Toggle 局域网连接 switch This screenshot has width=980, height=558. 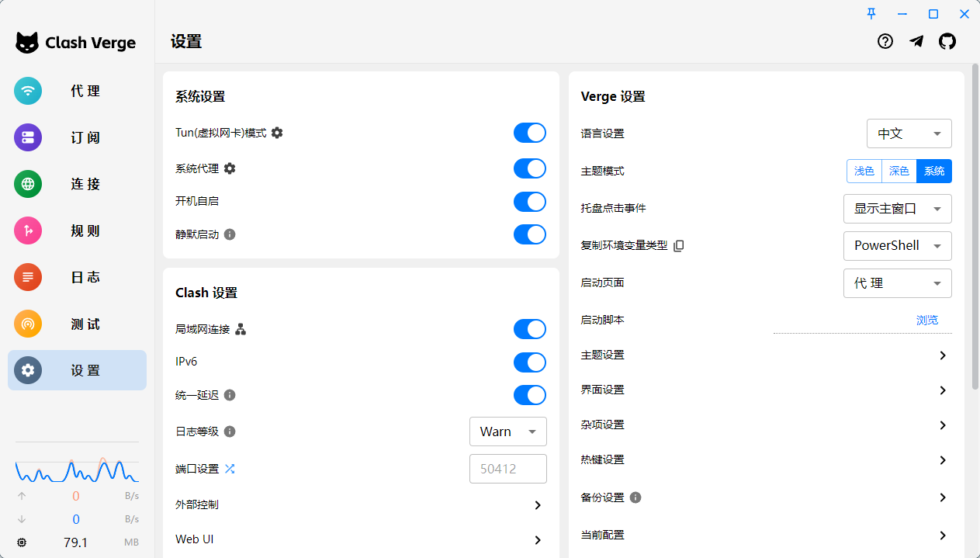coord(530,329)
